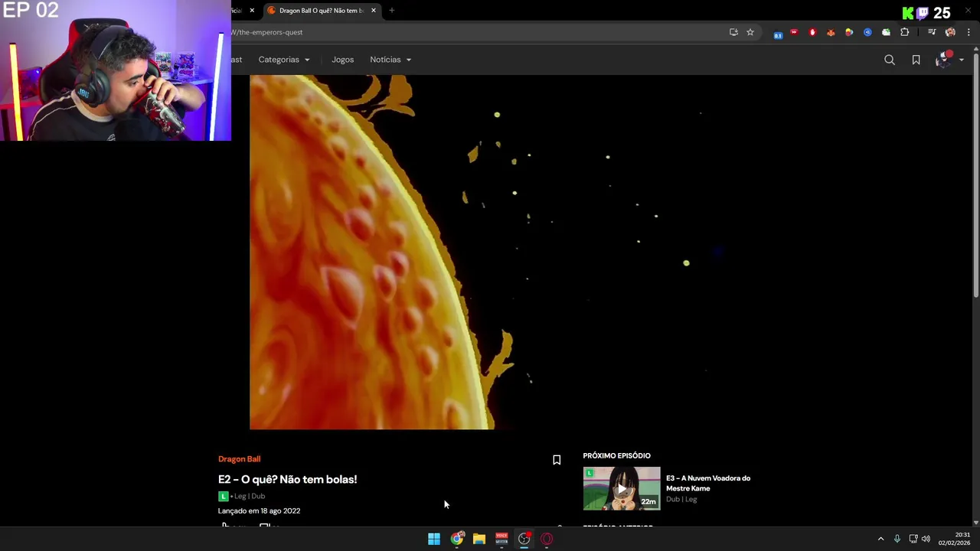
Task: Open the Voicemeeter taskbar icon
Action: coord(501,539)
